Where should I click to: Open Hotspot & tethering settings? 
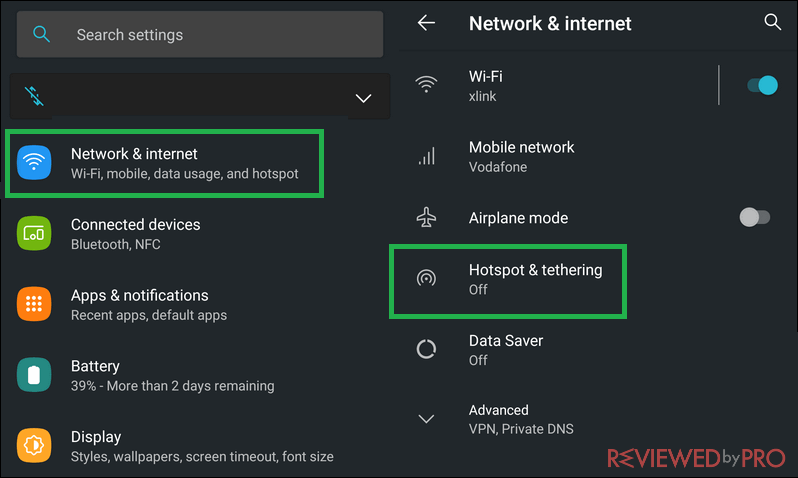[x=508, y=281]
